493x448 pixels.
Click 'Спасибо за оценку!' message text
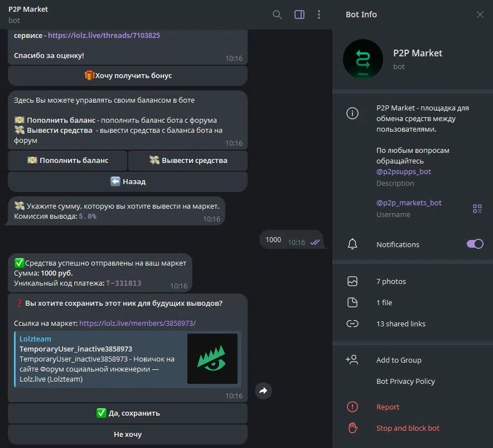pos(49,55)
